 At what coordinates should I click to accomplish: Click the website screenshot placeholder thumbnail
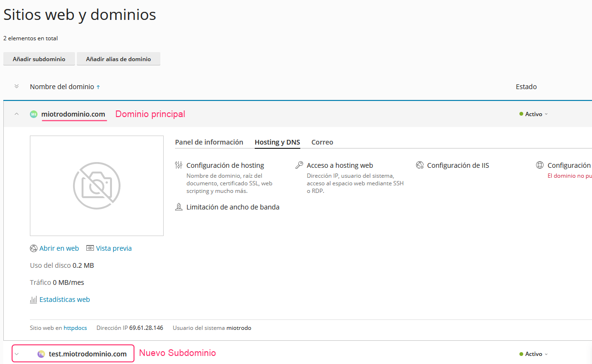pos(97,186)
